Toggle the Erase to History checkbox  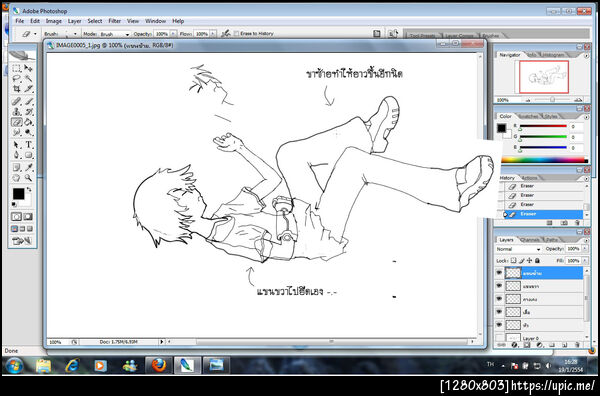coord(236,34)
